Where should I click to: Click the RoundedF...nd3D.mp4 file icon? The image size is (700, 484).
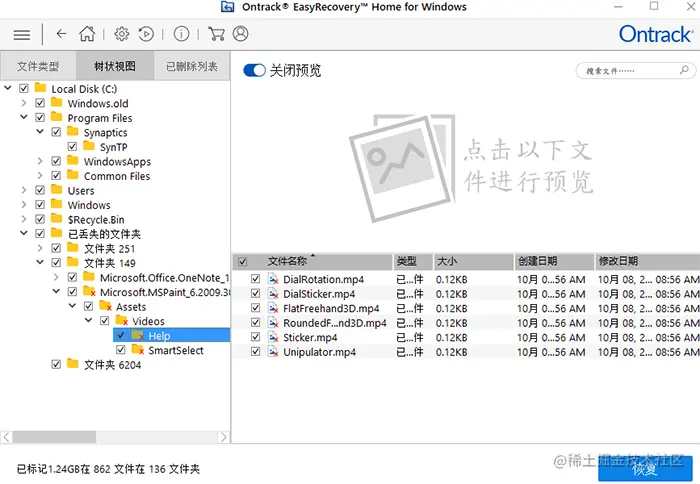point(273,323)
